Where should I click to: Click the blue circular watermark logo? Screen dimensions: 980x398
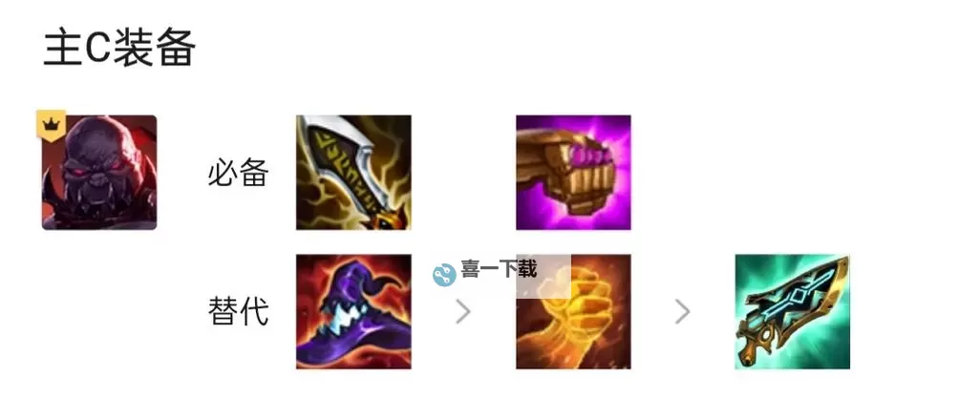click(x=444, y=274)
